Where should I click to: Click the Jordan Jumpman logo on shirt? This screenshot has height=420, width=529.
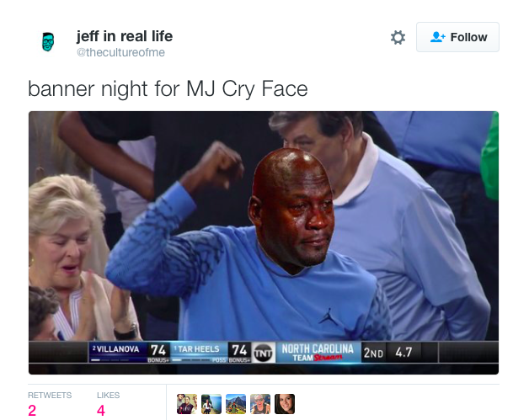(x=329, y=316)
